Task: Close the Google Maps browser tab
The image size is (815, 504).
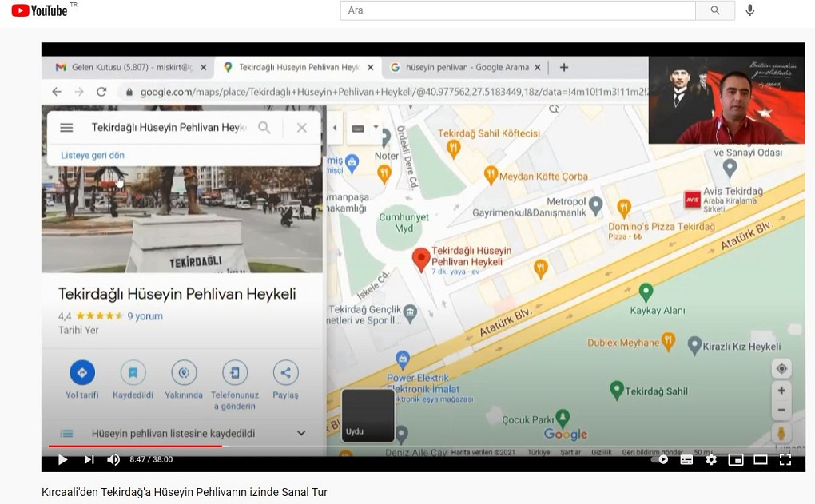Action: 371,68
